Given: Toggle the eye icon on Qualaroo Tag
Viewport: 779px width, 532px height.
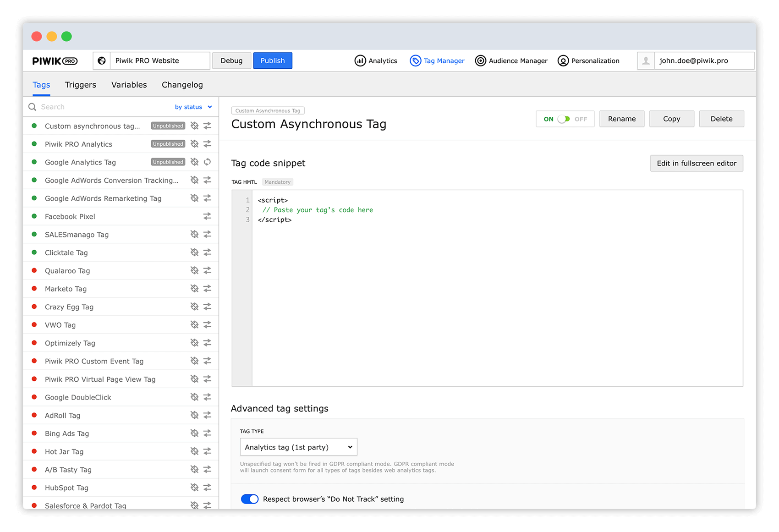Looking at the screenshot, I should pyautogui.click(x=194, y=270).
